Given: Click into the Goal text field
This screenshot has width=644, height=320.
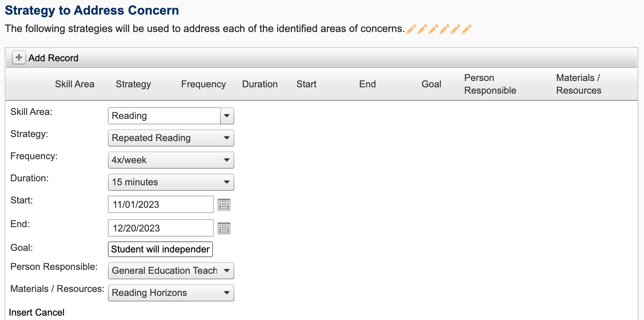Looking at the screenshot, I should [x=160, y=250].
